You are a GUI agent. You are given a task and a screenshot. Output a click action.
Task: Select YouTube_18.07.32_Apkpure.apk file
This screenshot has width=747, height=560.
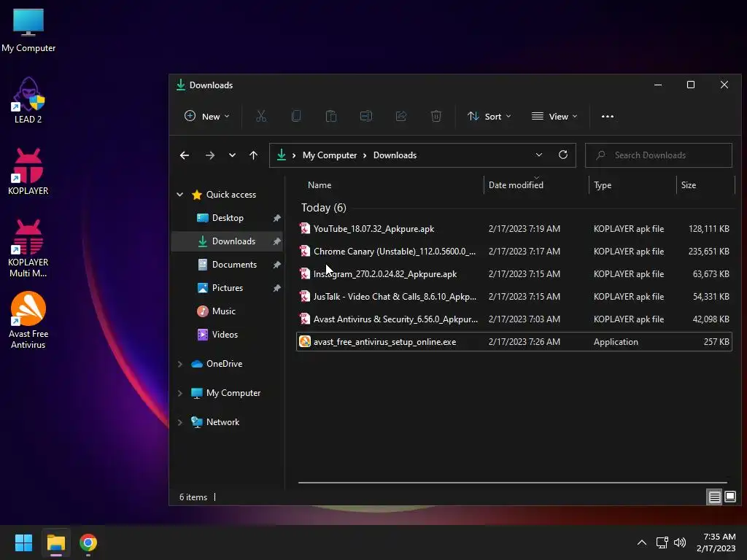(514, 229)
